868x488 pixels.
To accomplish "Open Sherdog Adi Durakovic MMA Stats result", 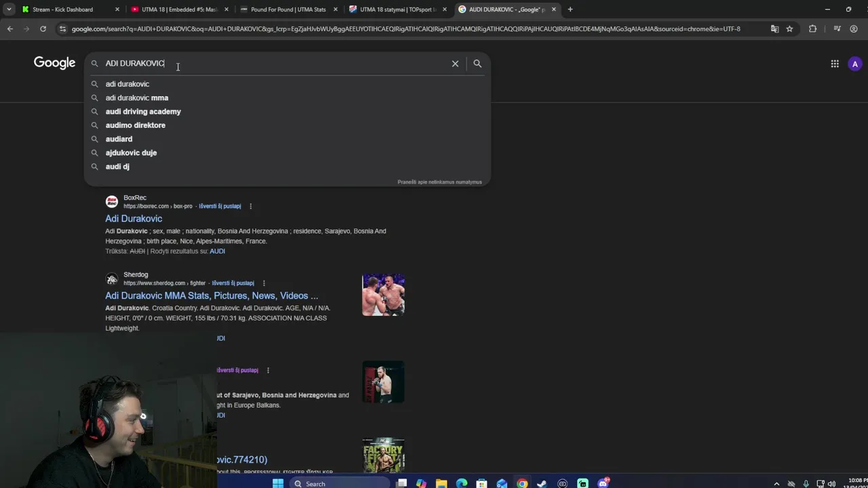I will click(x=212, y=296).
